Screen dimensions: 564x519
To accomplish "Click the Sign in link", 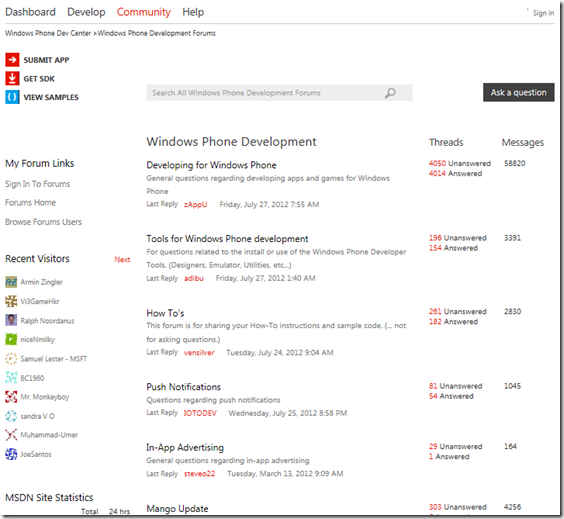I will pos(543,13).
